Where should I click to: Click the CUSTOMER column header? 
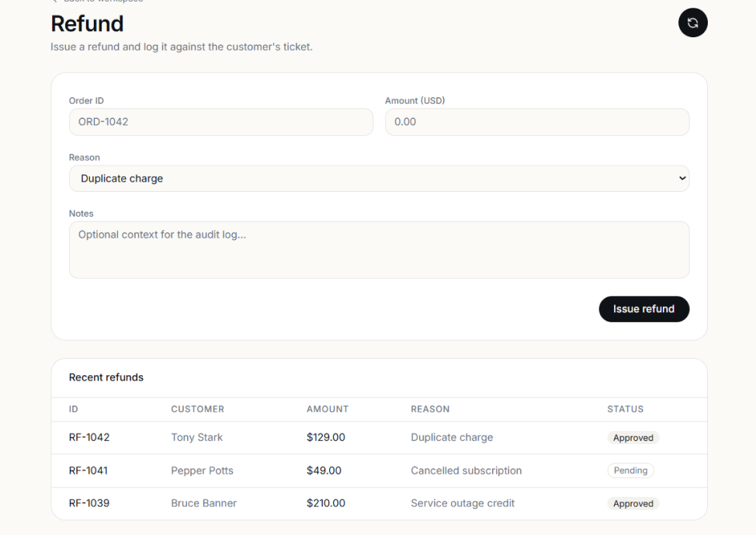click(x=198, y=409)
